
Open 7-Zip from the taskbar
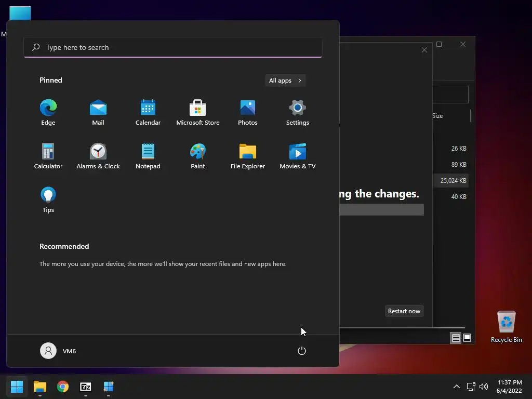tap(86, 387)
